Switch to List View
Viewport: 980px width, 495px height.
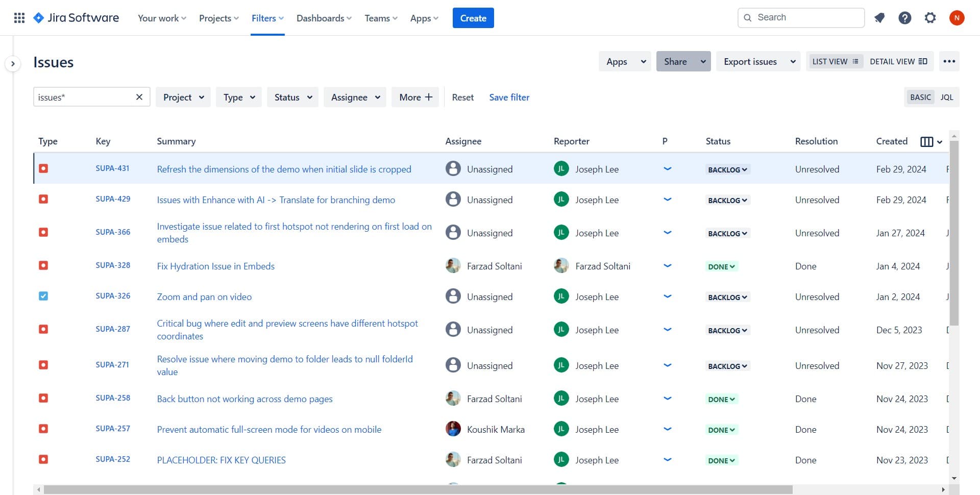click(835, 61)
